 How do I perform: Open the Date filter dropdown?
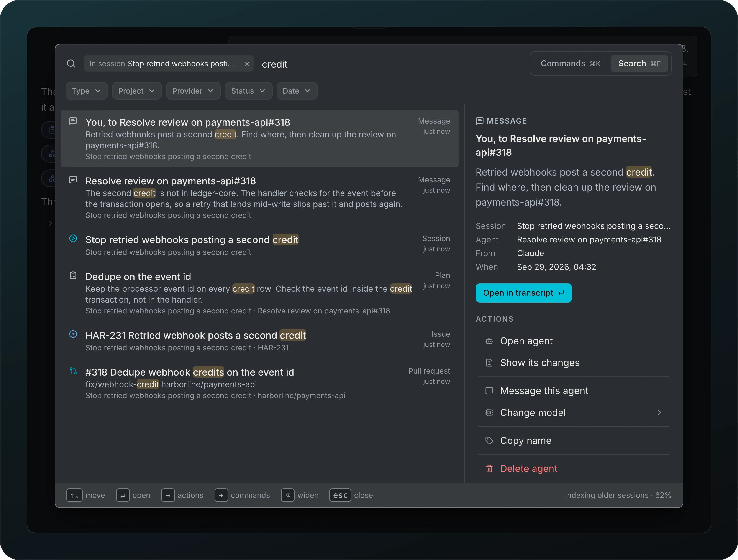tap(297, 91)
